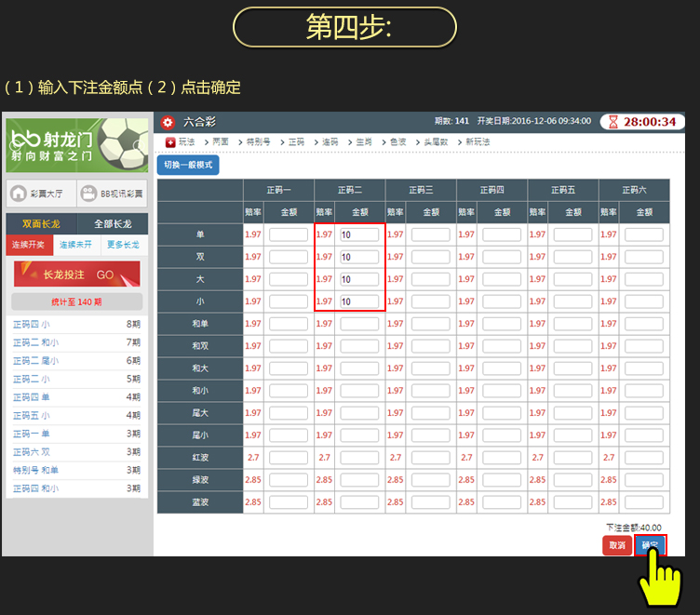Open 特别号 in the play-type menu
700x615 pixels.
pos(257,142)
